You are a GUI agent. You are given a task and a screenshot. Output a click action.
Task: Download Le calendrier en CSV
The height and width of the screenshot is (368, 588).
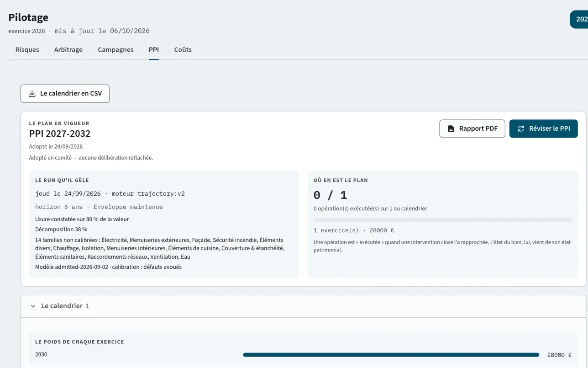[x=65, y=94]
